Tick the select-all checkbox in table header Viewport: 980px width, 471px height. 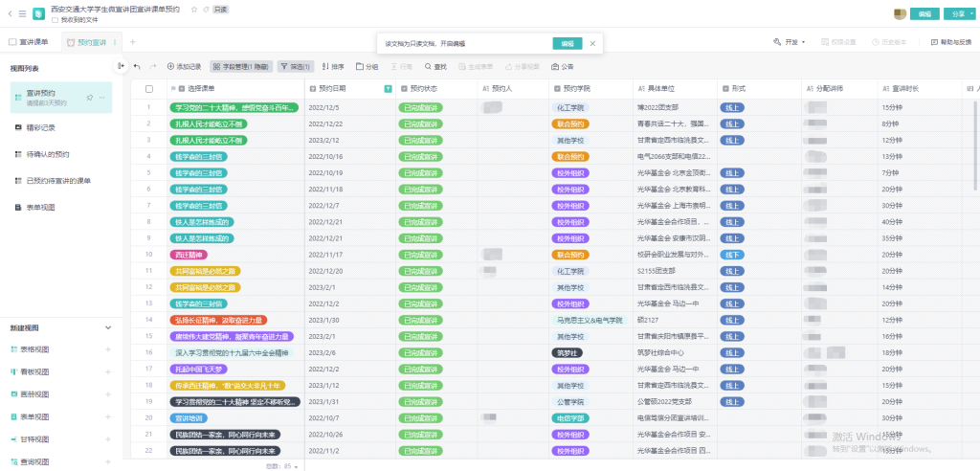(x=149, y=89)
